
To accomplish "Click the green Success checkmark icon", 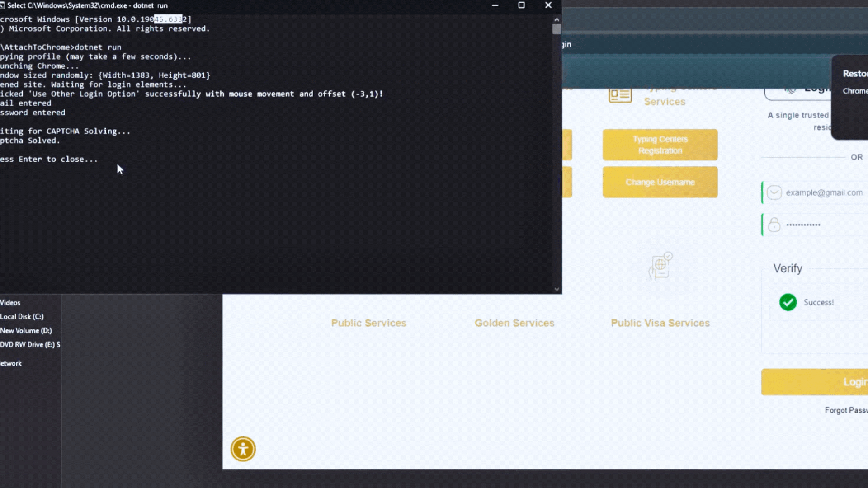I will (x=788, y=302).
